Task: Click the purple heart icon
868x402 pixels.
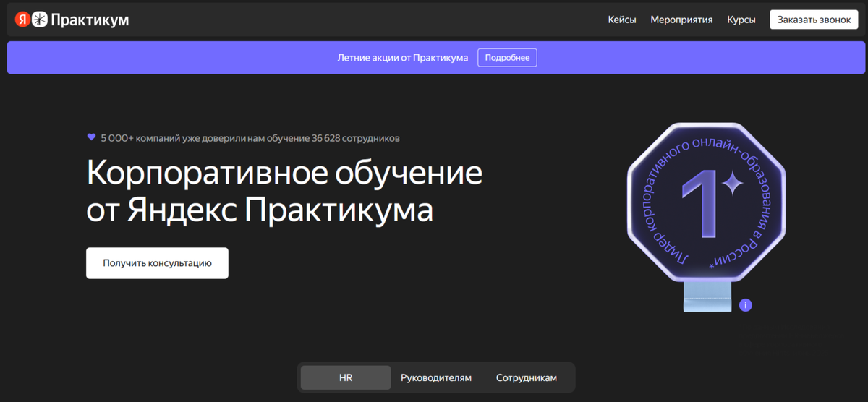Action: [x=91, y=137]
